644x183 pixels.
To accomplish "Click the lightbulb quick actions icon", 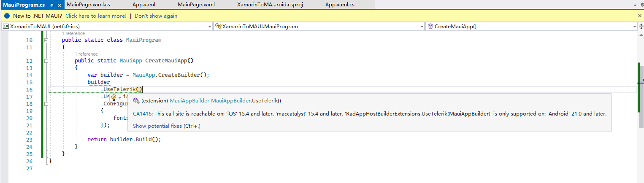I will click(x=113, y=97).
